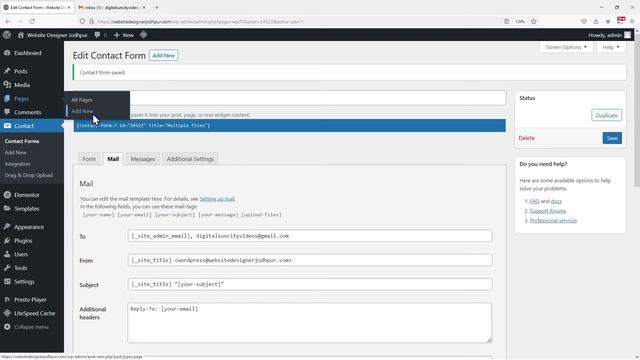
Task: Click the browser back arrow
Action: coord(8,21)
